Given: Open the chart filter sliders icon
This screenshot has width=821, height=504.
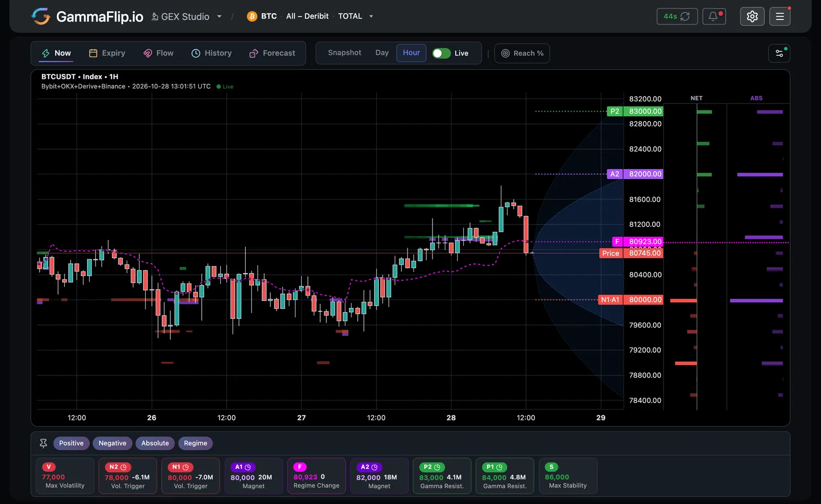Looking at the screenshot, I should click(779, 53).
